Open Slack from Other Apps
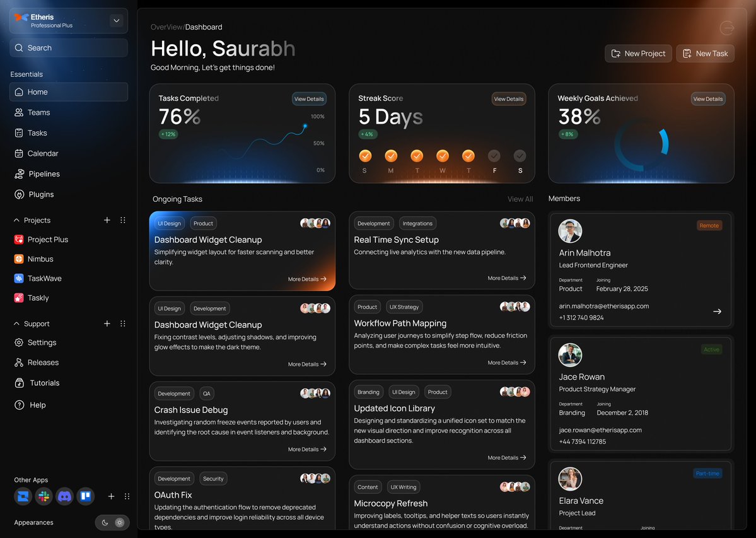Viewport: 756px width, 538px height. [44, 497]
